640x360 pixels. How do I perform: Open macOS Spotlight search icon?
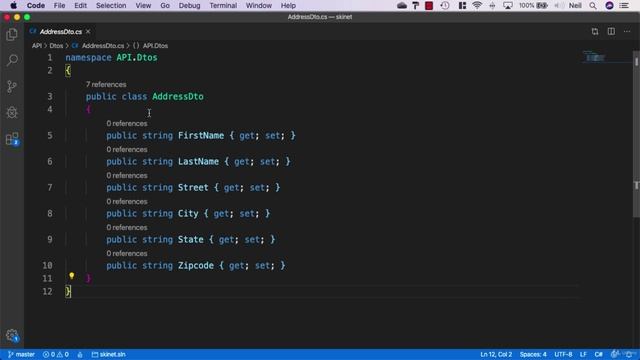(593, 5)
